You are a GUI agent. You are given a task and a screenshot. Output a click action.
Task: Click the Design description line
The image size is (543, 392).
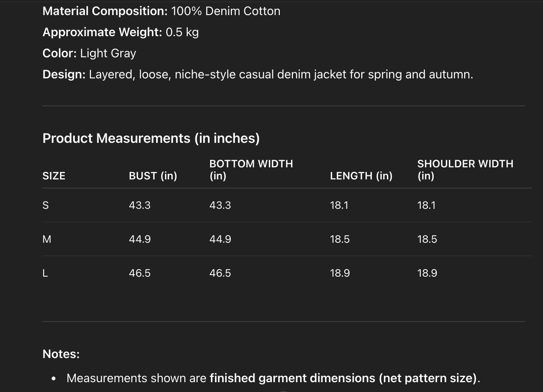tap(258, 75)
